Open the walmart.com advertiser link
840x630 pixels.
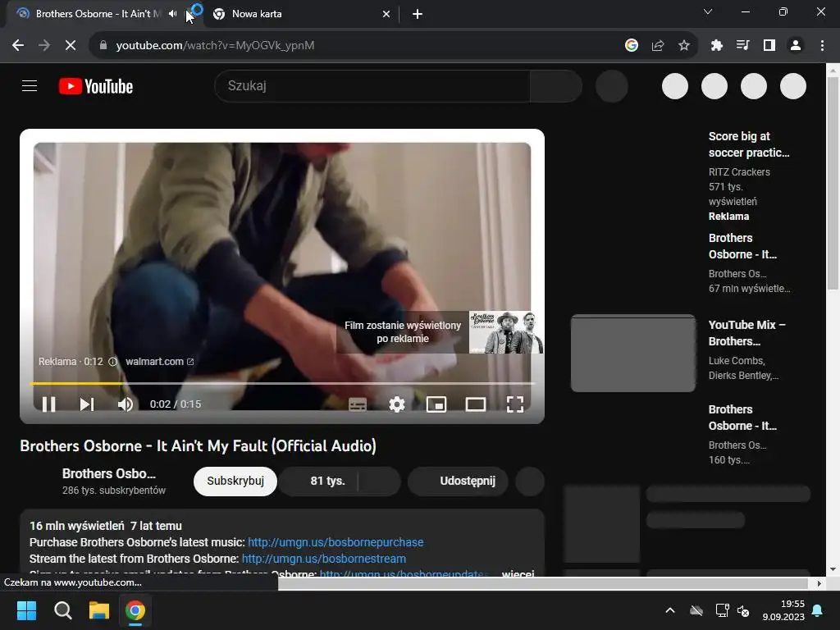(159, 362)
